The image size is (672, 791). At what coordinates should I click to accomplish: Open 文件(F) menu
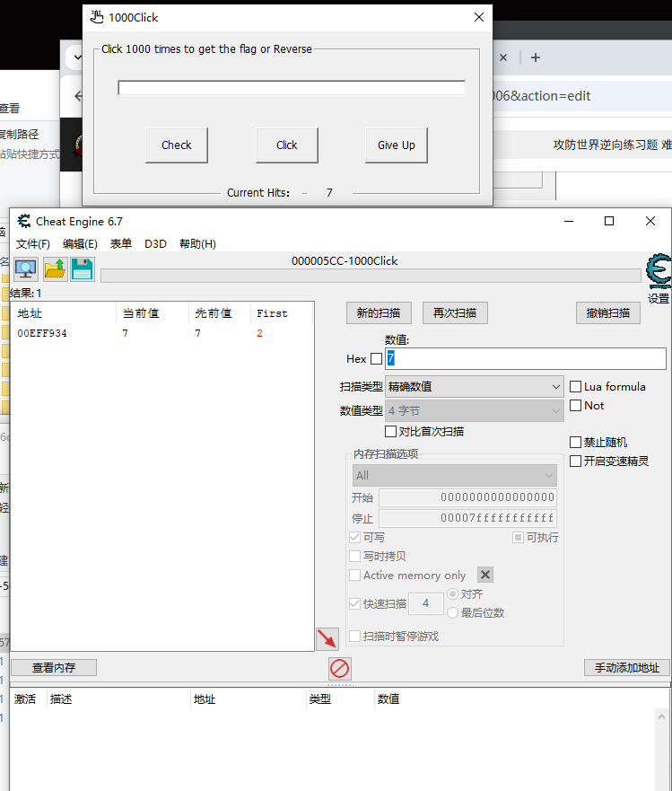pos(33,243)
